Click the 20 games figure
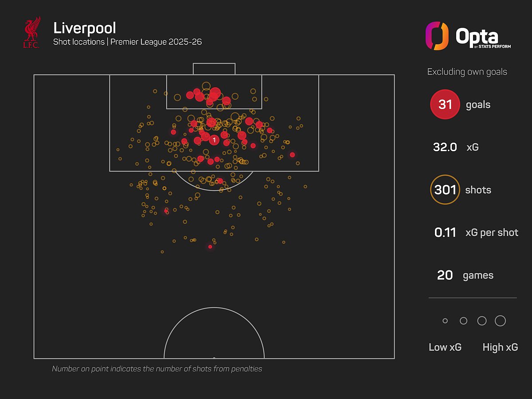Viewport: 532px width, 399px height. (x=445, y=275)
